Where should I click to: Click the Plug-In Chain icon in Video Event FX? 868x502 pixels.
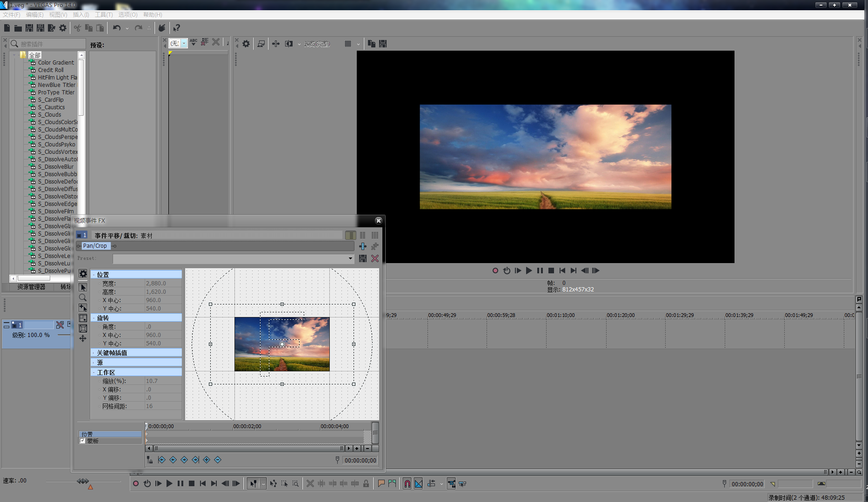tap(363, 246)
